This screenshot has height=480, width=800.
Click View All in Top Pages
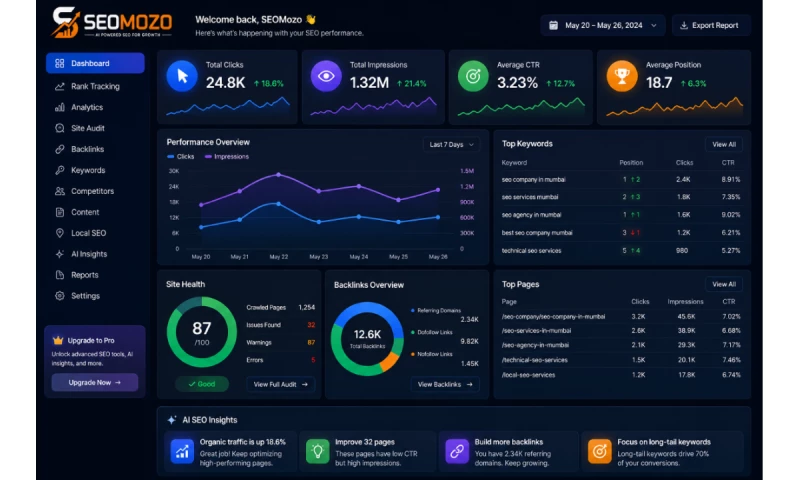point(723,284)
